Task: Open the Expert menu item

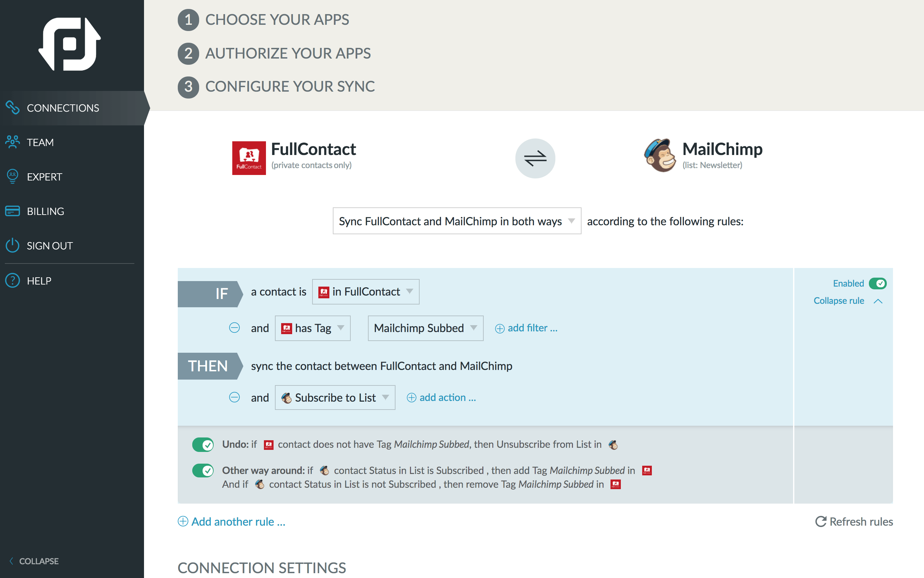Action: pos(72,177)
